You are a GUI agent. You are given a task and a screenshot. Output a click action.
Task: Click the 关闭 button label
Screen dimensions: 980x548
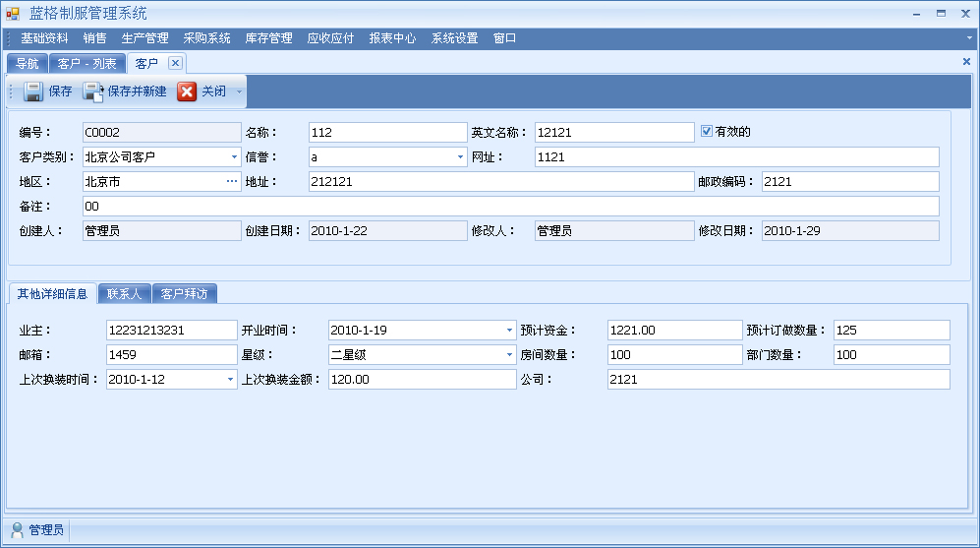pos(213,91)
